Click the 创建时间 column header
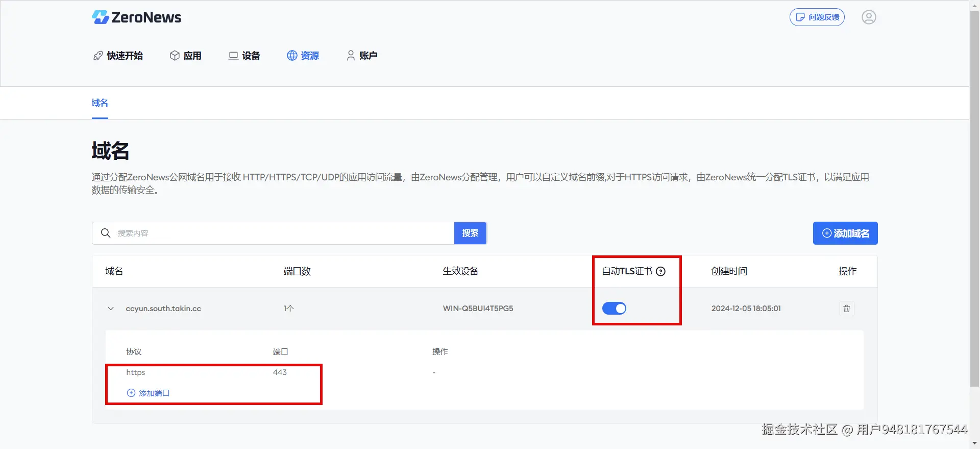The height and width of the screenshot is (449, 980). pos(729,271)
